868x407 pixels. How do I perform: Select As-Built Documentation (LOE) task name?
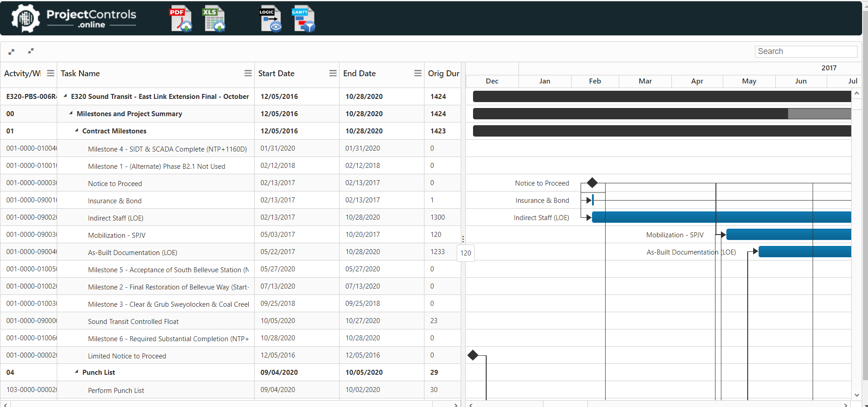(x=133, y=252)
